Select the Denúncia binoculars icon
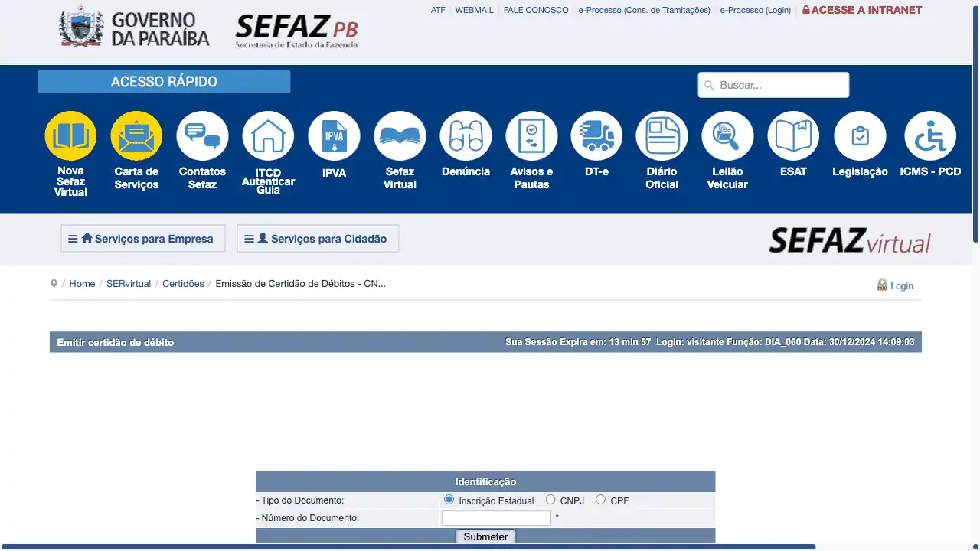Screen dimensions: 980x551 tap(465, 136)
